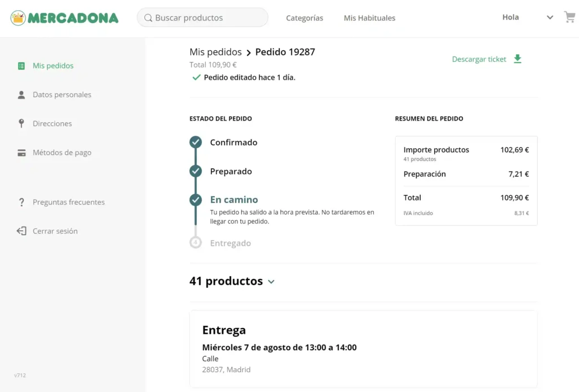Go to Datos personales
The width and height of the screenshot is (579, 392).
[62, 94]
